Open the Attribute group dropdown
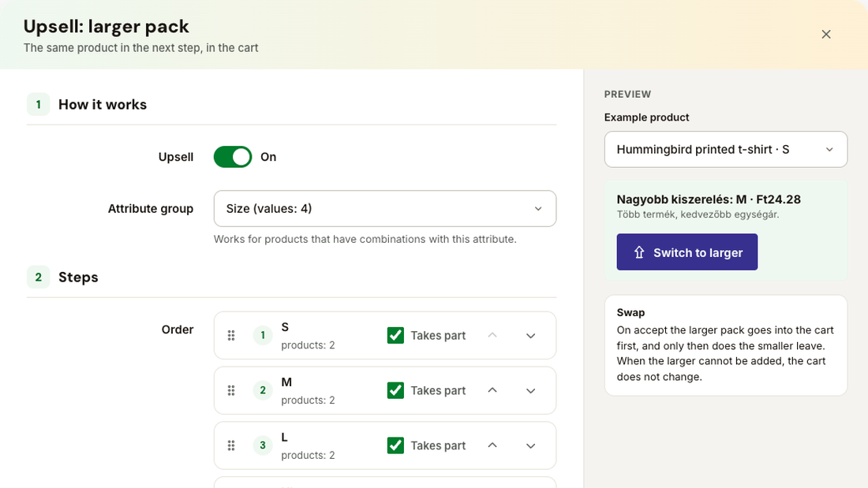The image size is (868, 488). (385, 209)
